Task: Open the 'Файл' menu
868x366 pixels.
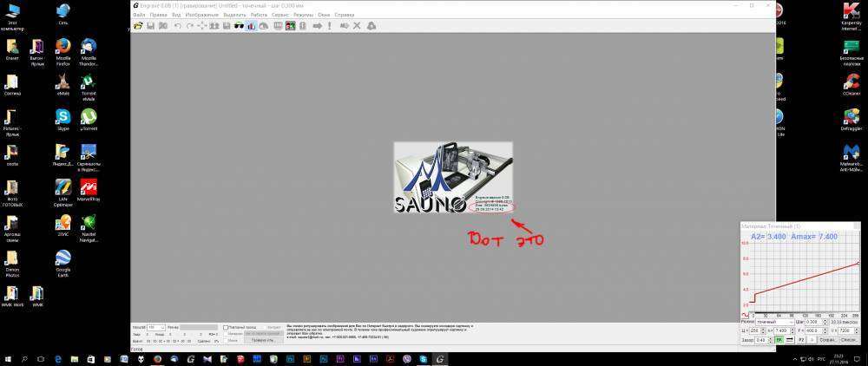Action: coord(138,15)
